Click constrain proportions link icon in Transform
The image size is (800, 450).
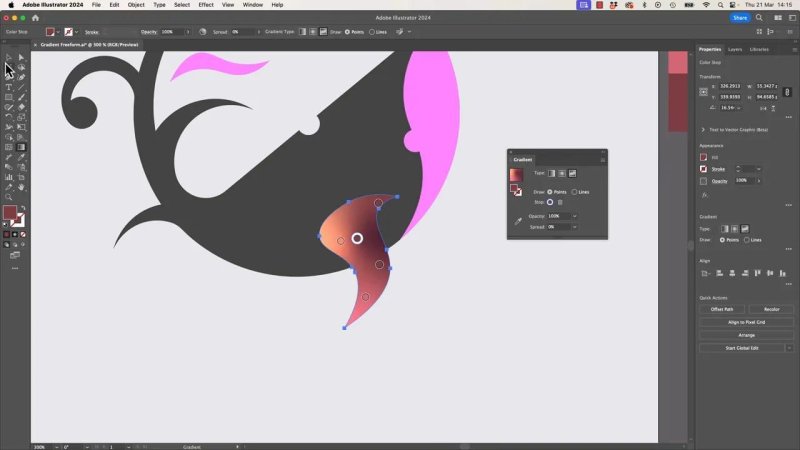(x=787, y=92)
